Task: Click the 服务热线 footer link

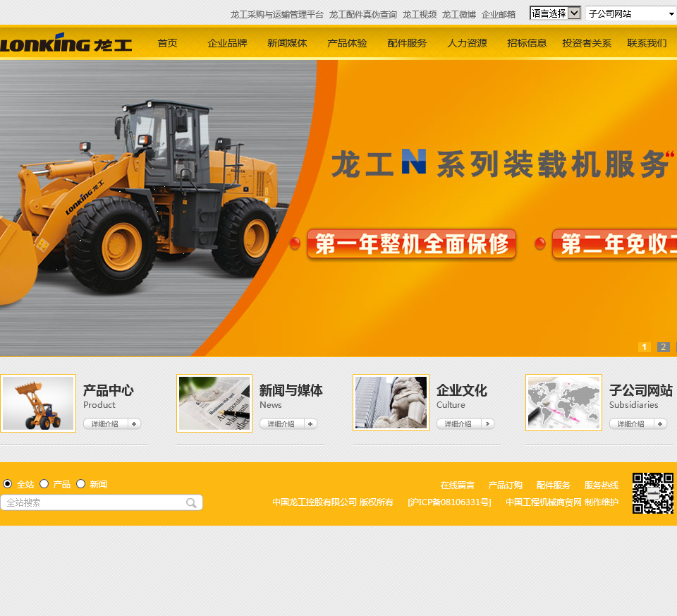Action: click(602, 485)
